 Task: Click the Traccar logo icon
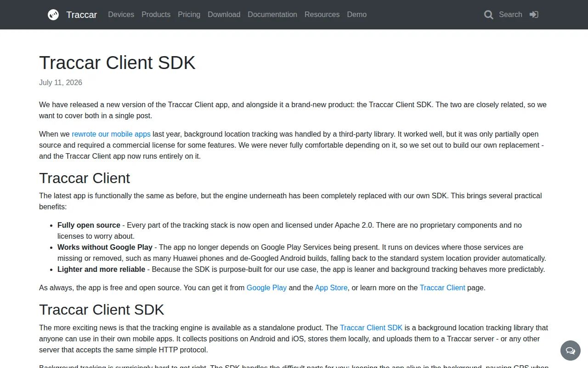53,15
